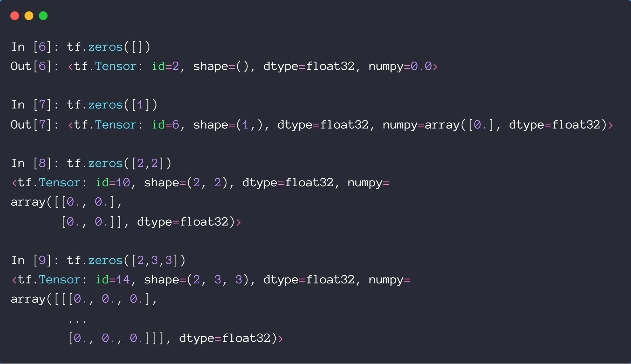
Task: Click the tf.zeros([]) call text
Action: pyautogui.click(x=109, y=47)
